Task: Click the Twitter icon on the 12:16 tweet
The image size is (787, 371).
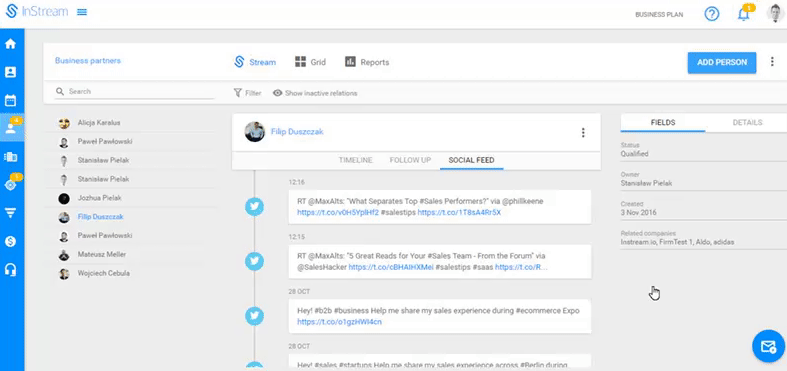Action: point(254,206)
